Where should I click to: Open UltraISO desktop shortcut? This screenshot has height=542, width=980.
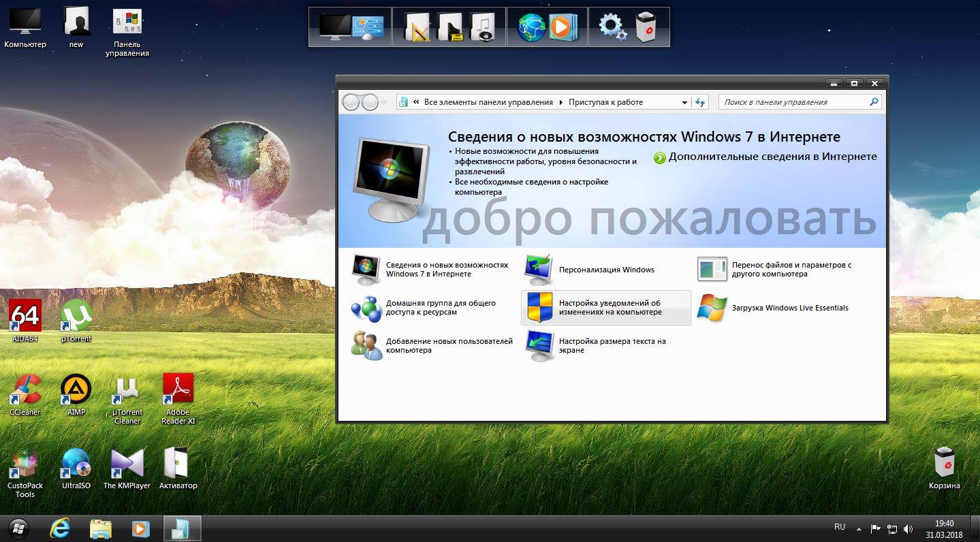point(76,464)
